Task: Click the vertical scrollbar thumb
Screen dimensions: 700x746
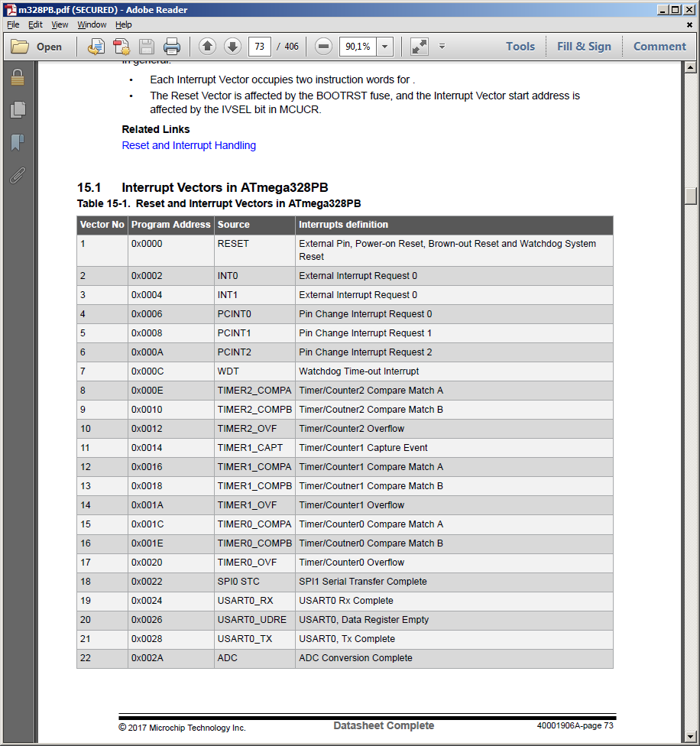Action: point(691,196)
